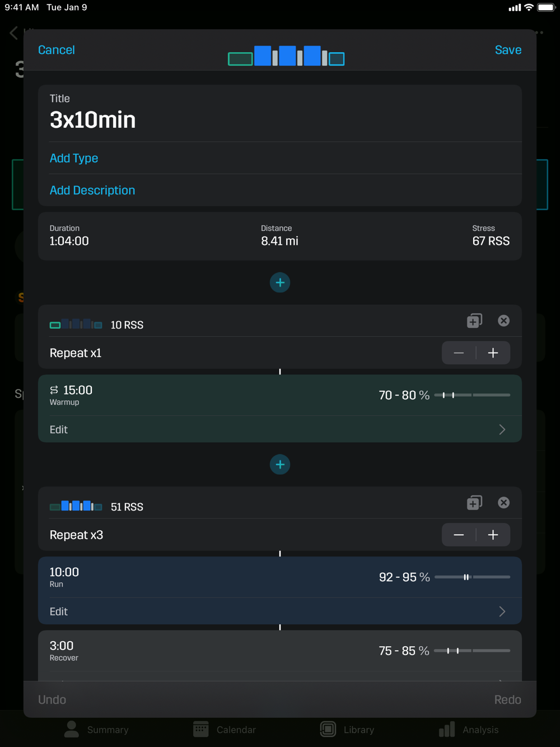Increase the Repeat x3 count
The height and width of the screenshot is (747, 560).
tap(493, 535)
